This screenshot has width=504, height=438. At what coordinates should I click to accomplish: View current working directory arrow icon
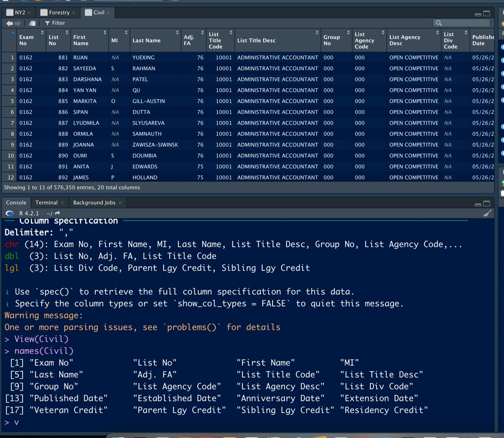(x=57, y=213)
